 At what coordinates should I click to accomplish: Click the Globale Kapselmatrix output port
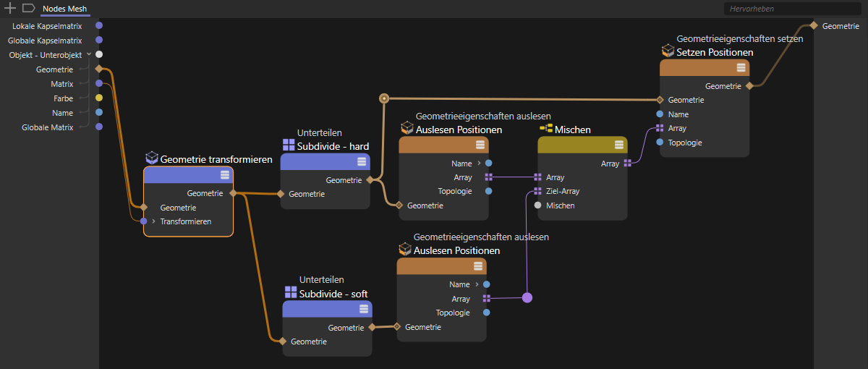[99, 40]
